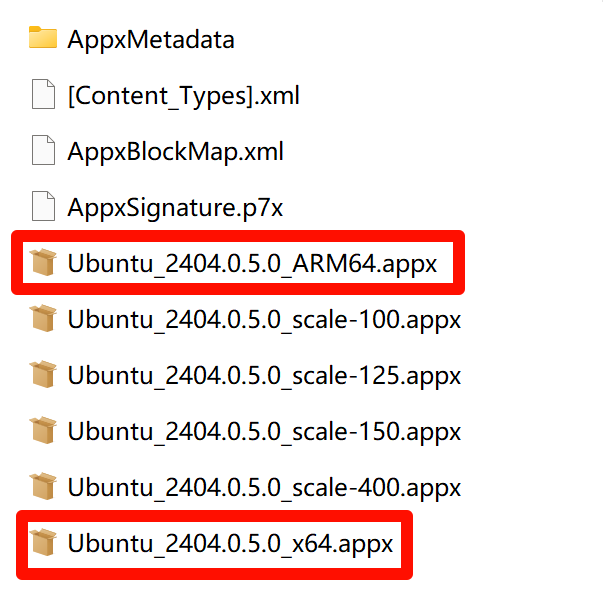Click the scale-150 appx package icon

pos(43,432)
